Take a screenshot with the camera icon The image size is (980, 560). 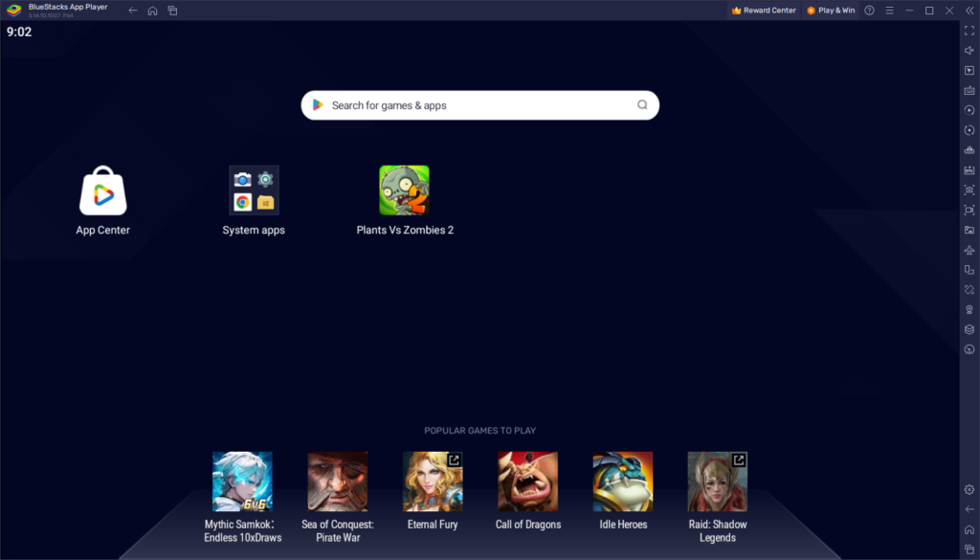click(969, 190)
